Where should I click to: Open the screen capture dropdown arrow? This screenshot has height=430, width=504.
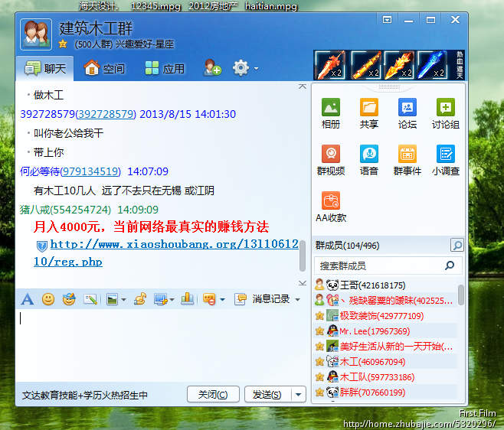click(x=172, y=300)
